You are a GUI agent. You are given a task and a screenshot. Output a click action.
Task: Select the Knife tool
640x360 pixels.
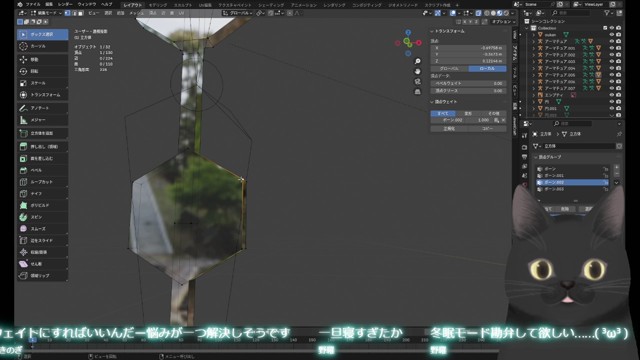(42, 193)
